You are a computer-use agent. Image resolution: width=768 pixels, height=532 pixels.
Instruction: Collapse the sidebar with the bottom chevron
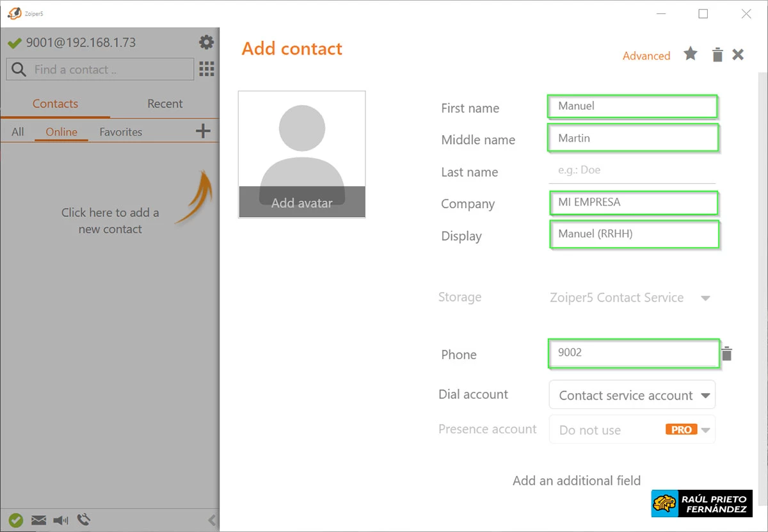click(212, 520)
